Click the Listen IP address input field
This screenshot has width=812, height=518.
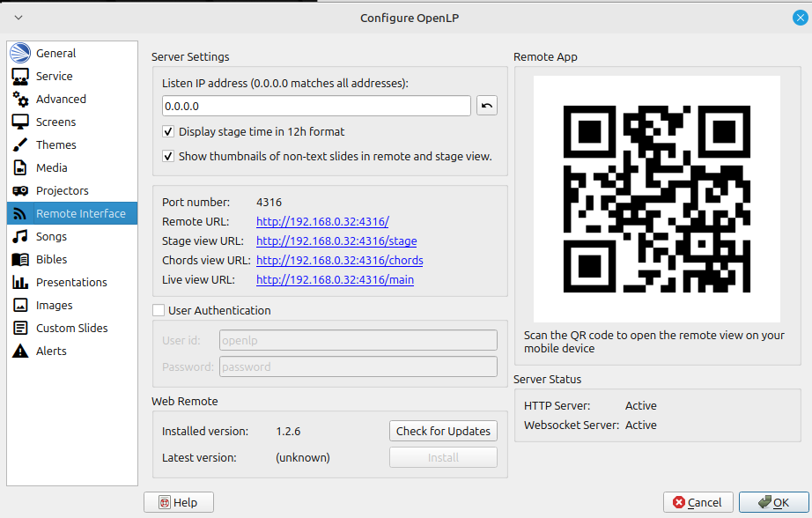(x=316, y=106)
